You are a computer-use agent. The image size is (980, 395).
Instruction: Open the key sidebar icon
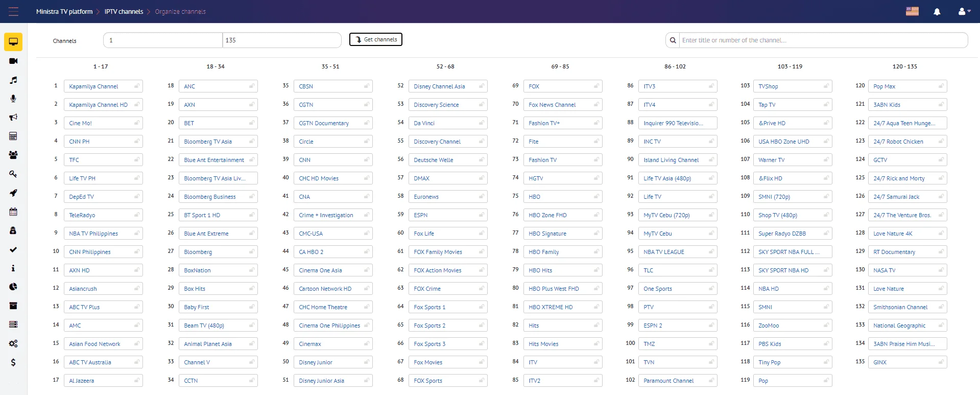click(x=13, y=174)
